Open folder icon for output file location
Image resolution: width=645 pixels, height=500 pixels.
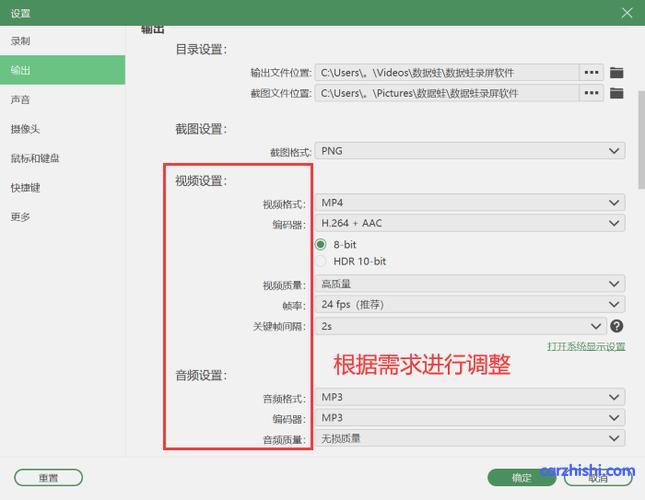click(616, 73)
